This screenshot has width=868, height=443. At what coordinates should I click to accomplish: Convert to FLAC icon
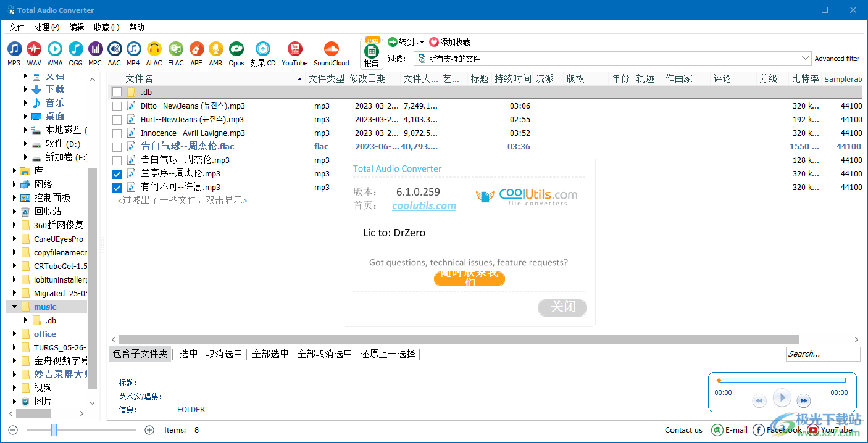coord(176,49)
